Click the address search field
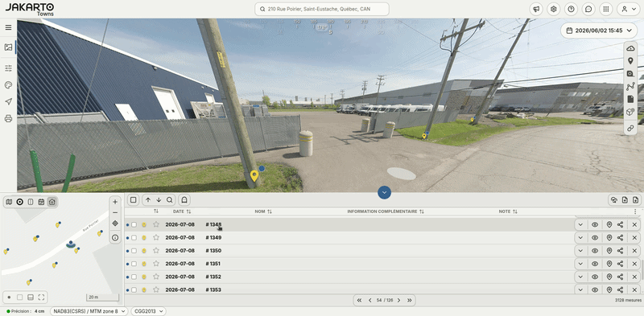Screen dimensions: 644x316 (322, 9)
